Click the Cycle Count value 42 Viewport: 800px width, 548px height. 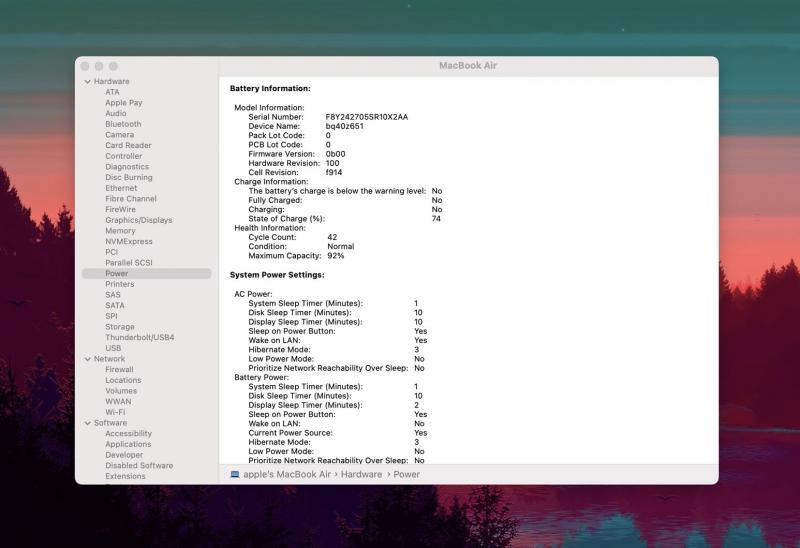tap(332, 237)
